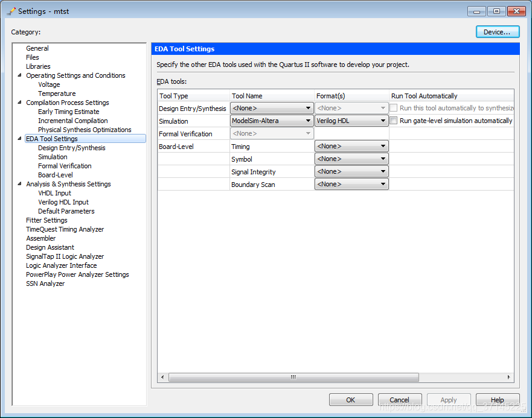Image resolution: width=532 pixels, height=418 pixels.
Task: Click the scroll right arrow of EDA tools table
Action: click(x=508, y=377)
